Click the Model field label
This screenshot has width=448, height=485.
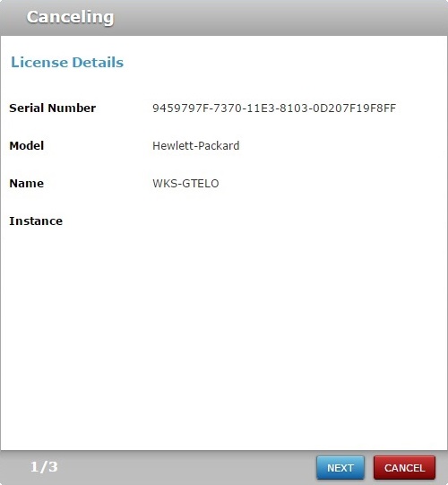(x=27, y=146)
